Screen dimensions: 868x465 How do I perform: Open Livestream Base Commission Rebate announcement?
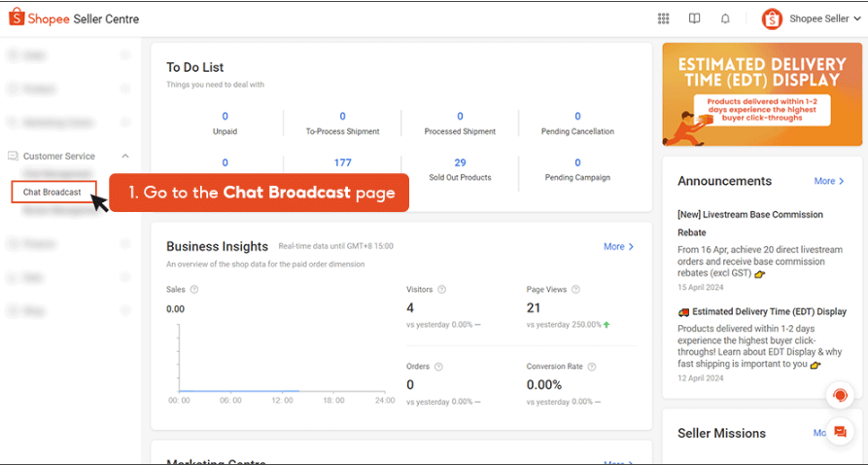pos(750,224)
